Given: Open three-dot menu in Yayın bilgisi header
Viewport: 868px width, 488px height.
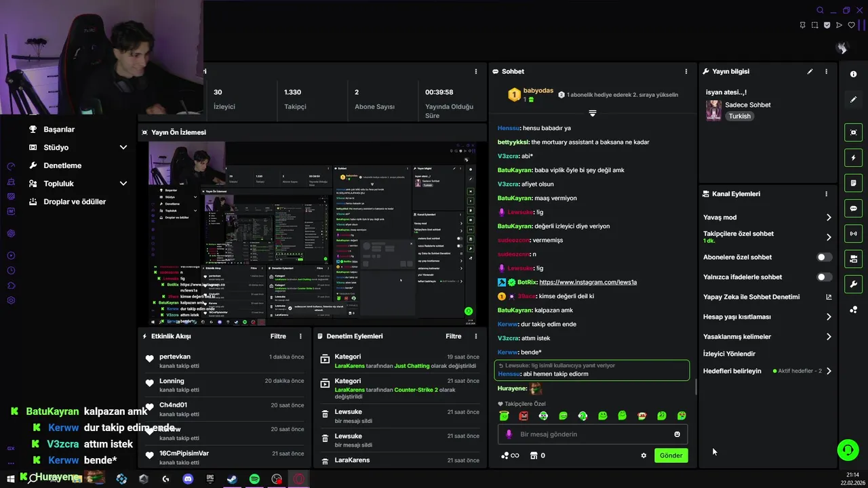Looking at the screenshot, I should (826, 71).
